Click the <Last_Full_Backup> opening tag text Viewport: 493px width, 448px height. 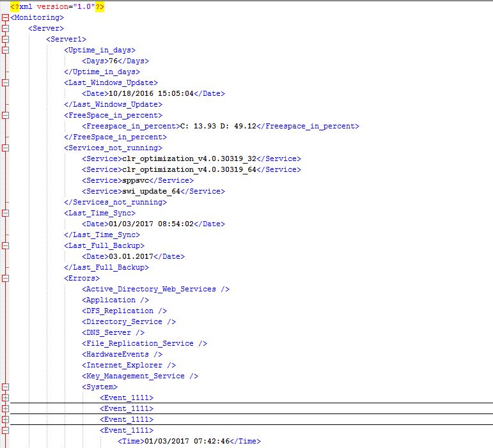pyautogui.click(x=104, y=245)
